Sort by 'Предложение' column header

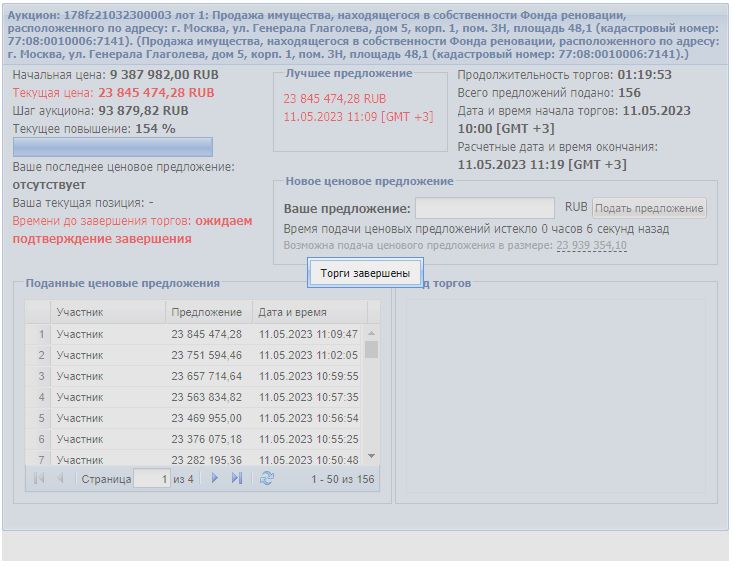207,312
